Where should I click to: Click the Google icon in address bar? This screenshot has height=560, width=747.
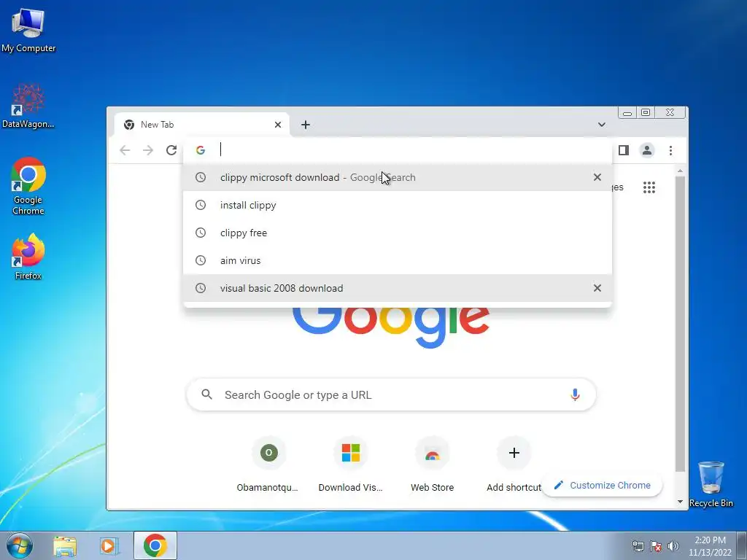[201, 150]
